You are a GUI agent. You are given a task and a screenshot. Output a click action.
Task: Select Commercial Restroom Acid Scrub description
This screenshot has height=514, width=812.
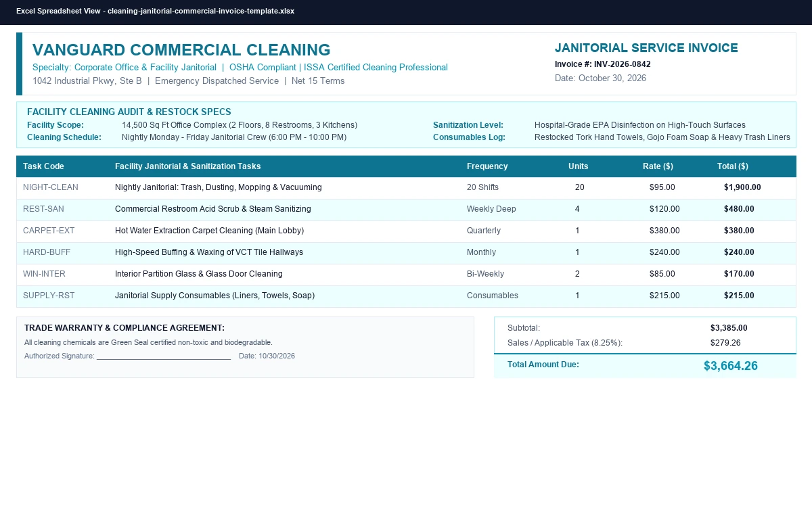coord(213,209)
